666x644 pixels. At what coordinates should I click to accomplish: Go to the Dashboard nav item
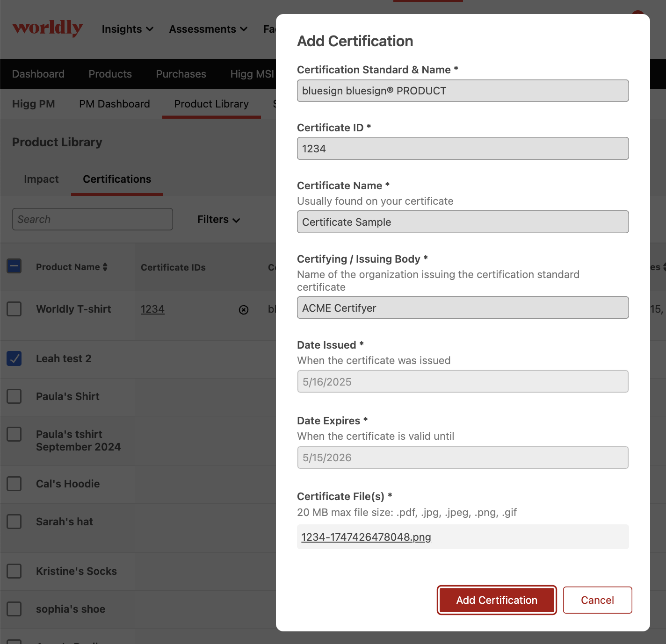(x=38, y=74)
